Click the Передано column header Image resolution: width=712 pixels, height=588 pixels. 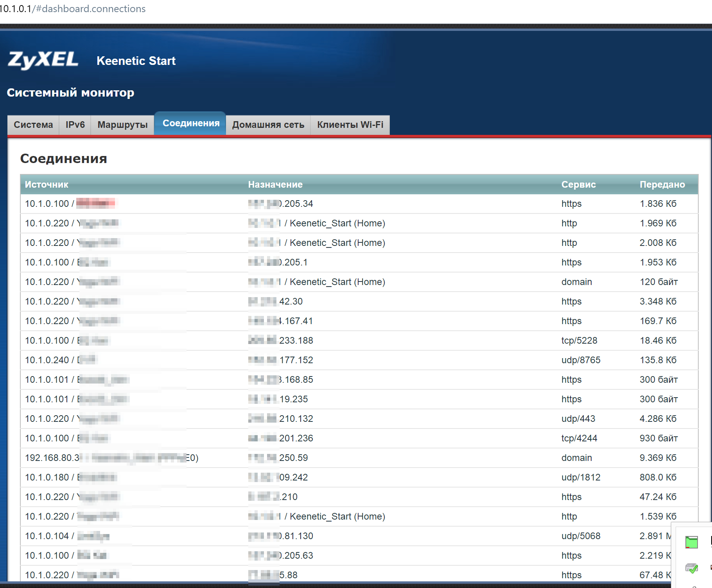coord(662,185)
